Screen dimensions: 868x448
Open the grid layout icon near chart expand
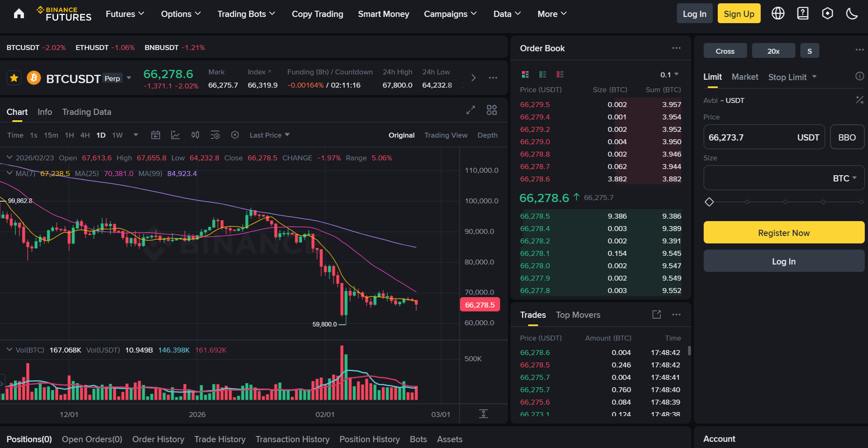point(491,110)
